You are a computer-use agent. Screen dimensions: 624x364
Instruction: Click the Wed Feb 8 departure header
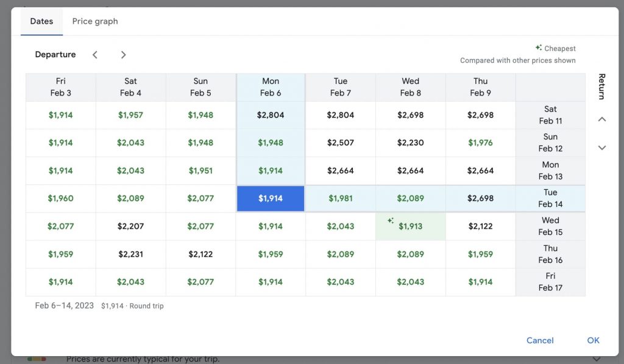(x=410, y=87)
